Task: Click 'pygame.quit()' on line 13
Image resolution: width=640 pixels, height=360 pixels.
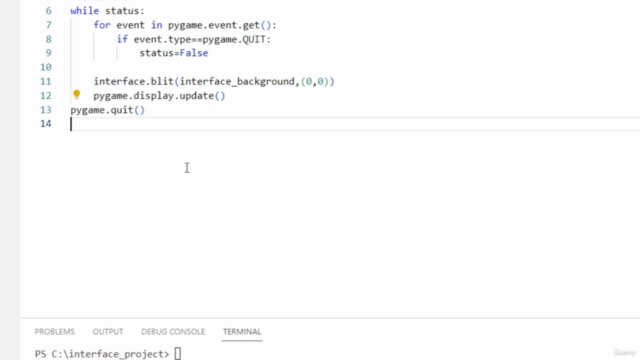Action: click(x=107, y=110)
